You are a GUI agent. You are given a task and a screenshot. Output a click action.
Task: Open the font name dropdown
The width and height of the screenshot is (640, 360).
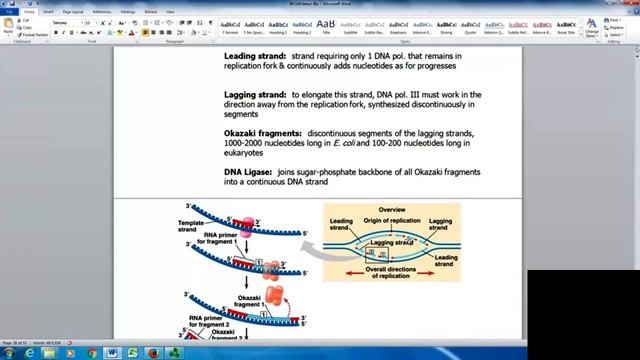82,23
